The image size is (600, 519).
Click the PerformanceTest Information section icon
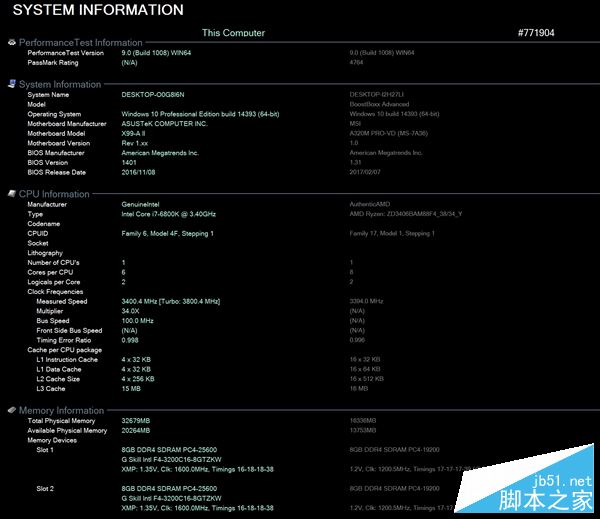click(12, 42)
